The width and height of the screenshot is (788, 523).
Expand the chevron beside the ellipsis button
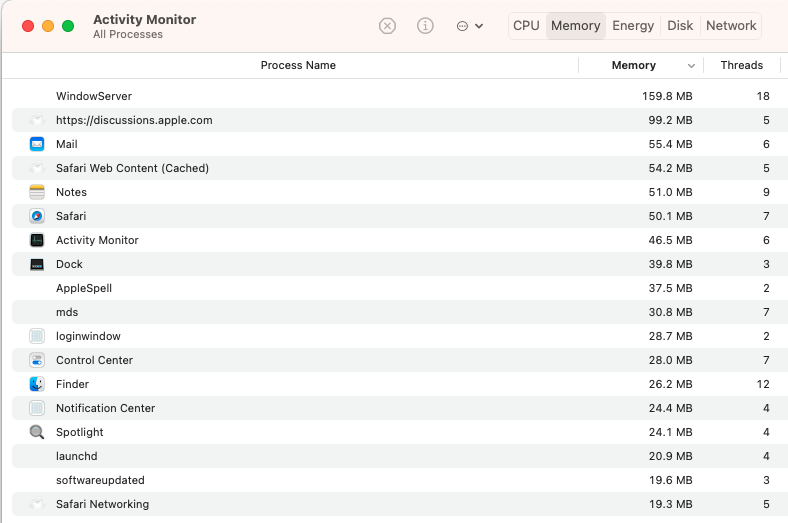479,26
